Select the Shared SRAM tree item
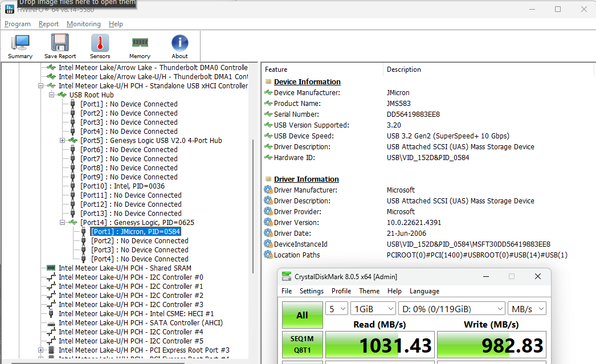The width and height of the screenshot is (596, 364). [x=125, y=268]
